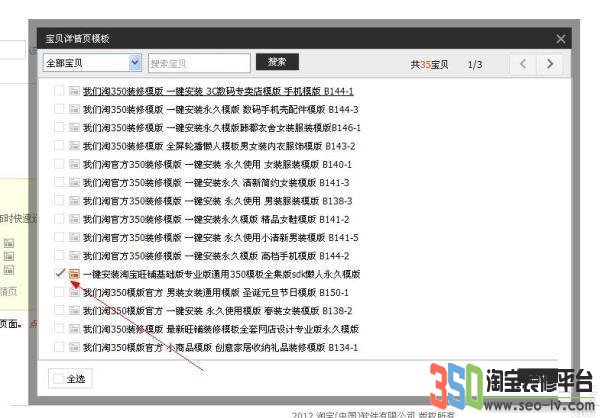Tick the checkbox for 创意家居收纳礼品 B134-1
Screen dimensions: 600x418
(59, 347)
